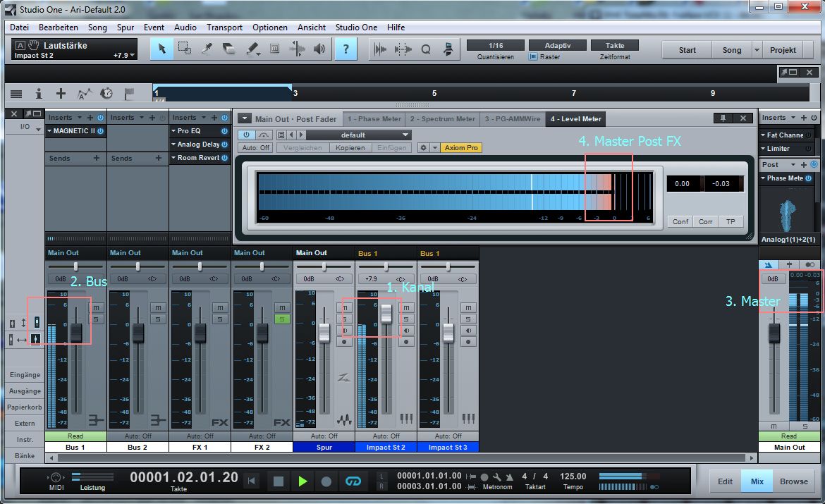Image resolution: width=825 pixels, height=504 pixels.
Task: Open the preset list icon
Action: pyautogui.click(x=281, y=135)
